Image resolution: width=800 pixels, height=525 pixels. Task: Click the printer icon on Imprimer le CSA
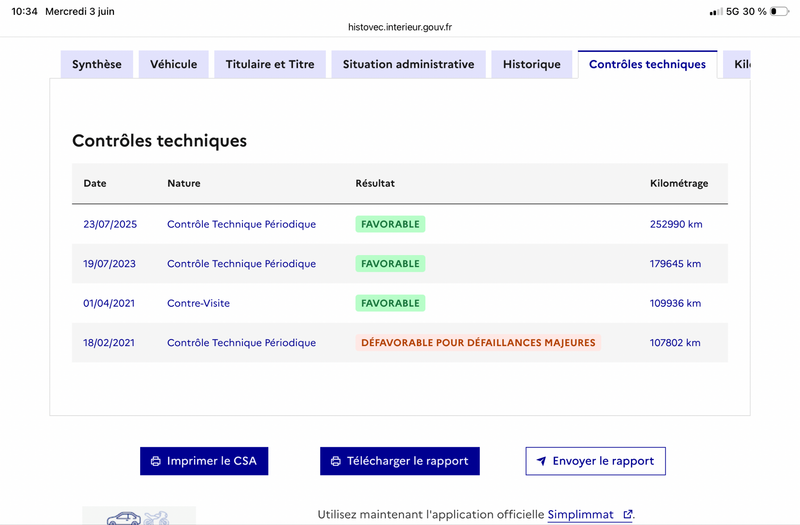(156, 461)
